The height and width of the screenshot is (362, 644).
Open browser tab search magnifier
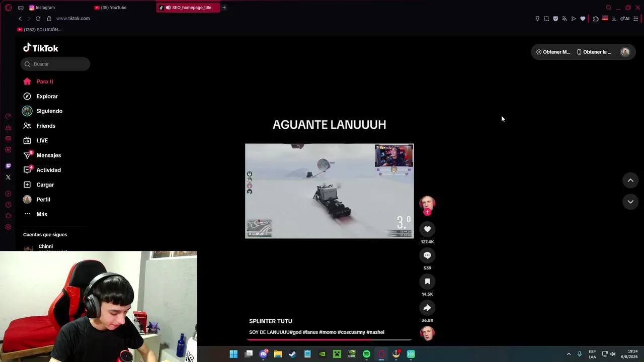pyautogui.click(x=608, y=8)
